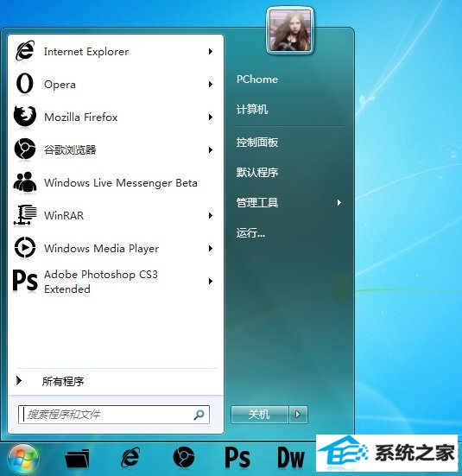Expand the Windows Media Player jump list arrow
The height and width of the screenshot is (476, 462).
pos(211,248)
